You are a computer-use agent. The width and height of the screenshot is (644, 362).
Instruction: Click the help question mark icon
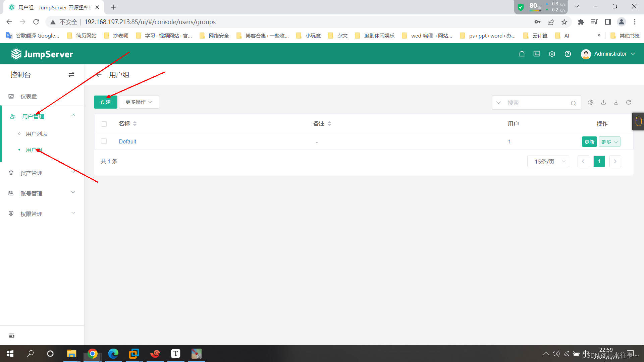pyautogui.click(x=568, y=54)
